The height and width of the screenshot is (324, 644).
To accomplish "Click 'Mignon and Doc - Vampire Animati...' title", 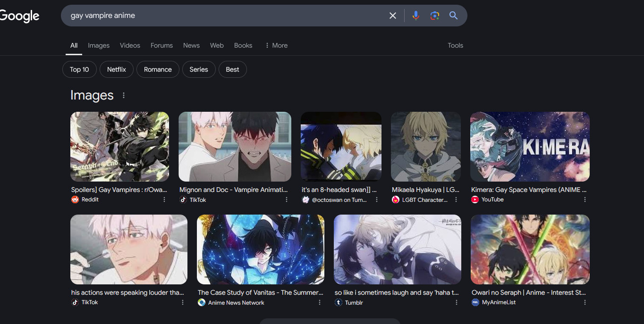I will [x=234, y=190].
